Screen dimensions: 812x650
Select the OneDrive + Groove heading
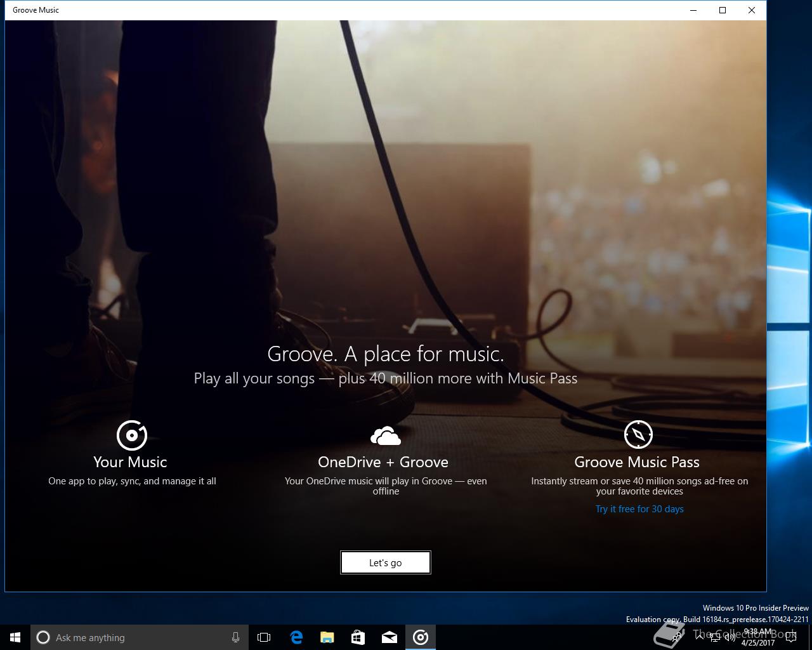tap(383, 462)
